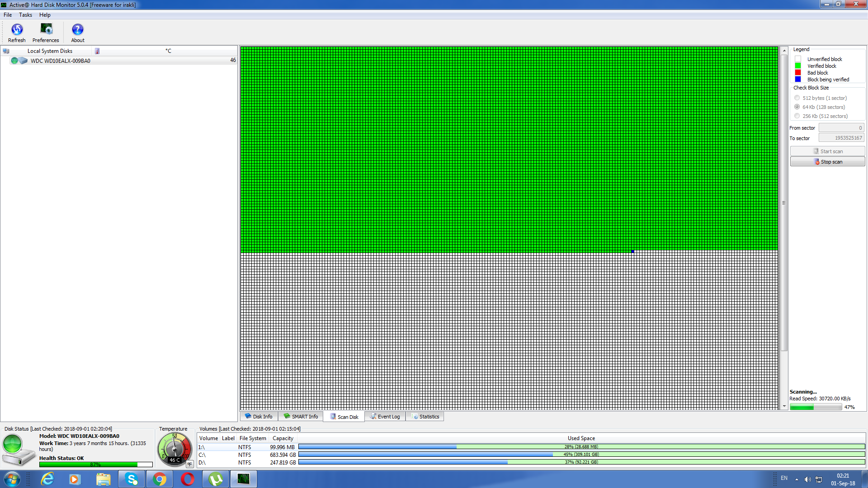
Task: Switch to the SMART Info tab
Action: [301, 417]
